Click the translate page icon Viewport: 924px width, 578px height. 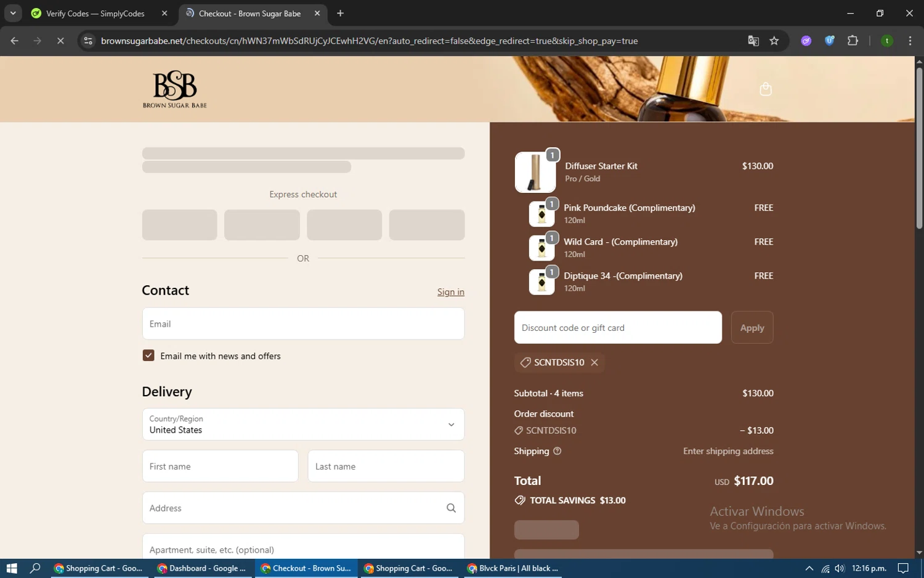pyautogui.click(x=753, y=41)
